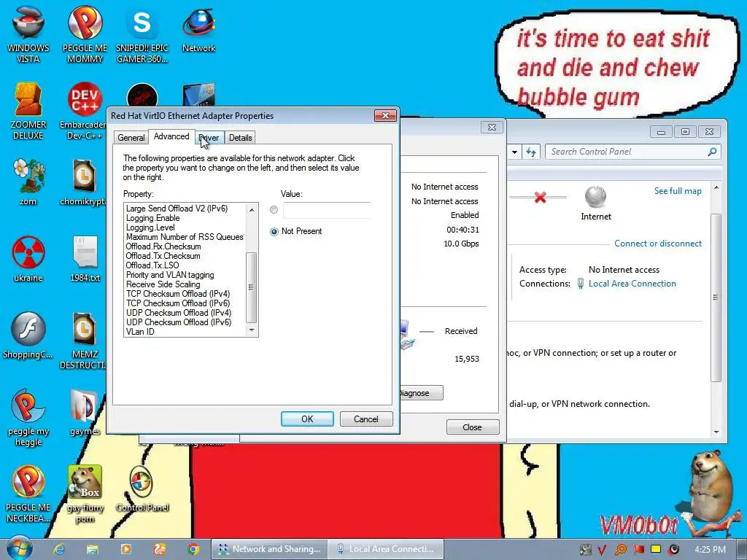Switch to the Details tab
This screenshot has height=560, width=747.
(240, 138)
